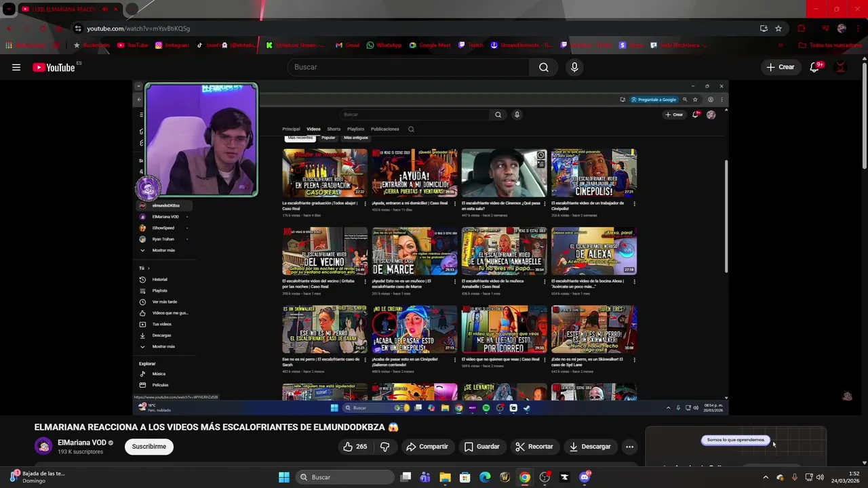Open Microsoft Teams from the taskbar
Viewport: 868px width, 488px height.
pos(425,477)
